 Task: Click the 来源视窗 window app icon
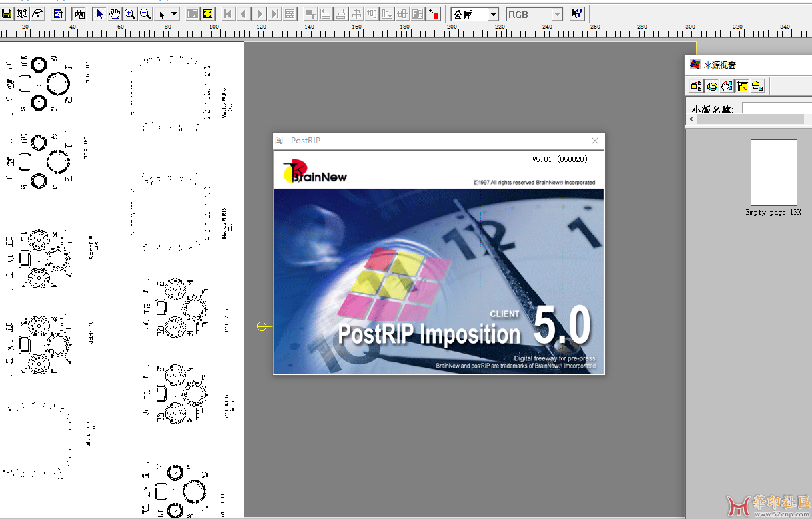point(695,65)
